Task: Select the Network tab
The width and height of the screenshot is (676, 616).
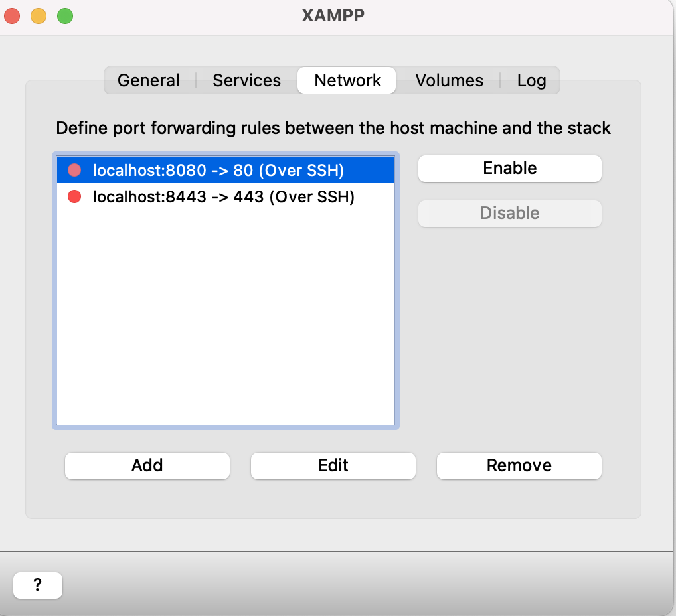Action: pos(347,80)
